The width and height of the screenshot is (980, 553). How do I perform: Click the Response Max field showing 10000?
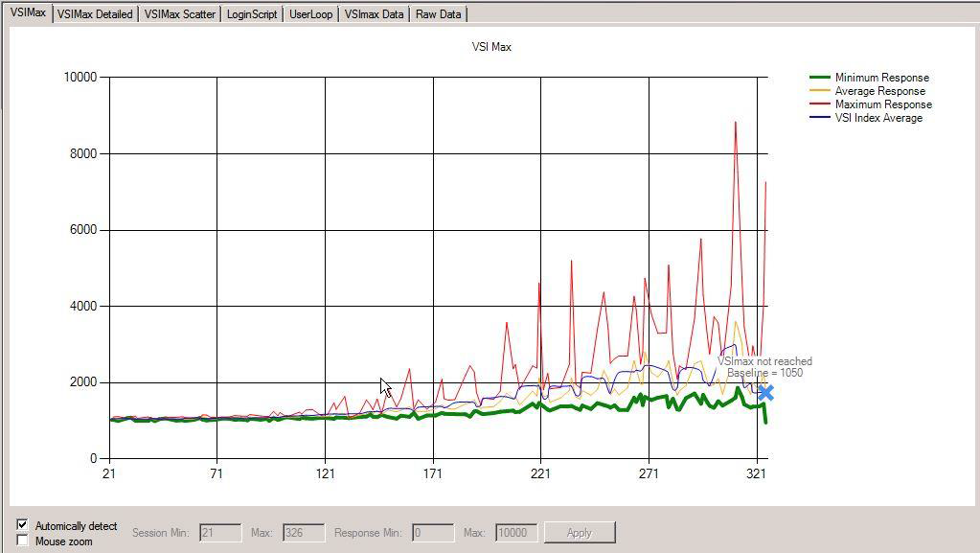click(515, 532)
